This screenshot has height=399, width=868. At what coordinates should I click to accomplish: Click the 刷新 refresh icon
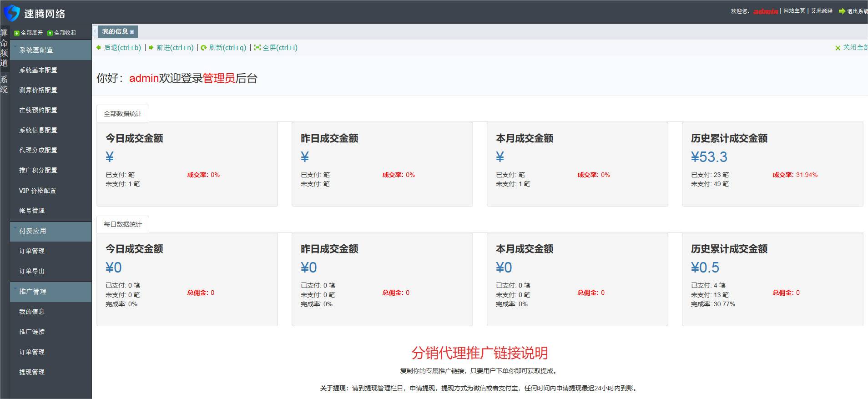point(204,47)
